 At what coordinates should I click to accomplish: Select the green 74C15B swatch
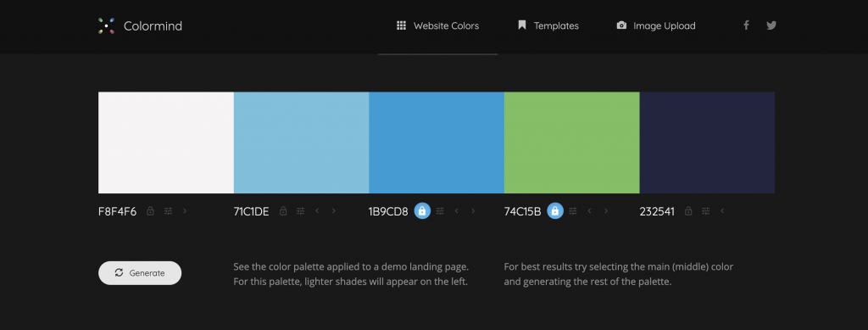[572, 143]
